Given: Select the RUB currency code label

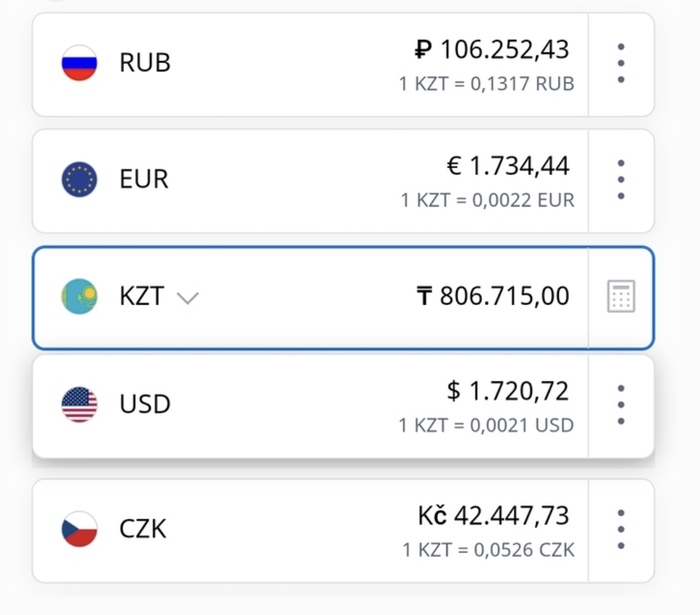Looking at the screenshot, I should (x=145, y=63).
